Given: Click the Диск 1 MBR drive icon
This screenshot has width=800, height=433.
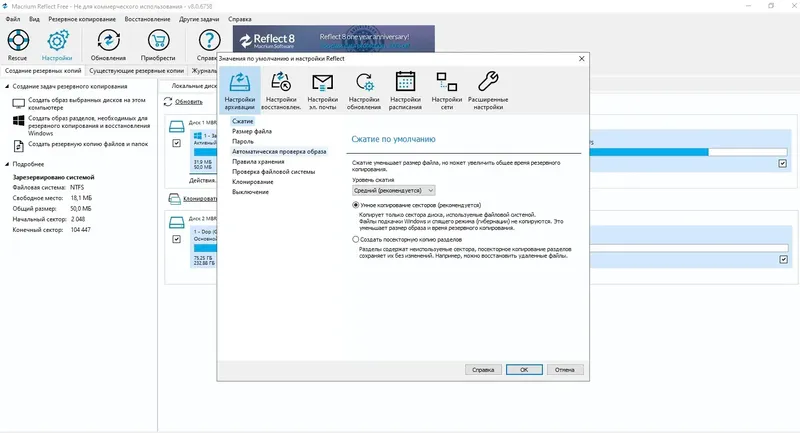Looking at the screenshot, I should pos(177,126).
